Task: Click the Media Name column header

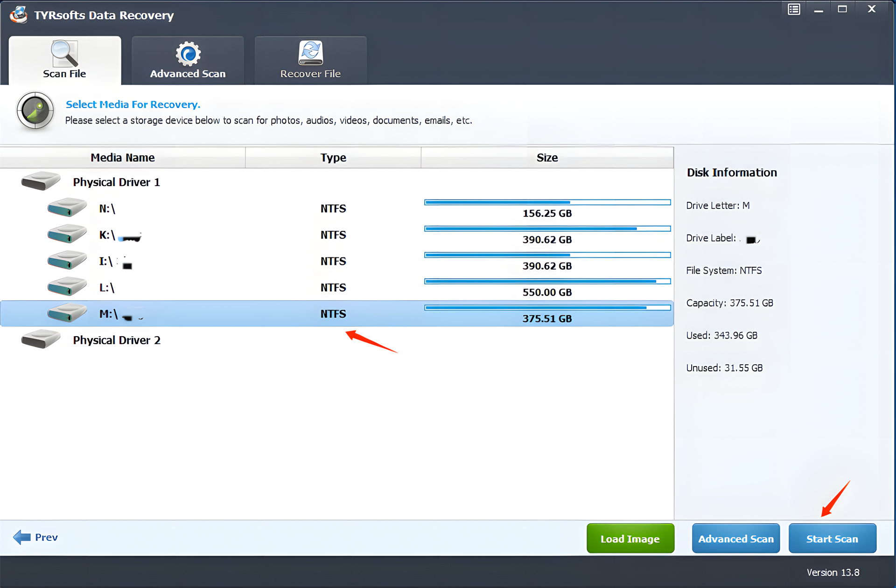Action: tap(123, 158)
